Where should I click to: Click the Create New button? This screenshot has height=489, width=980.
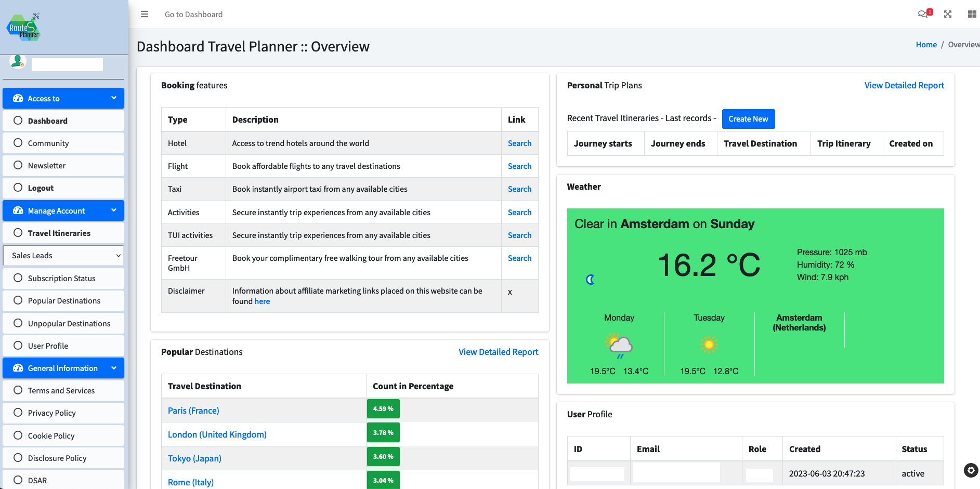pos(748,119)
